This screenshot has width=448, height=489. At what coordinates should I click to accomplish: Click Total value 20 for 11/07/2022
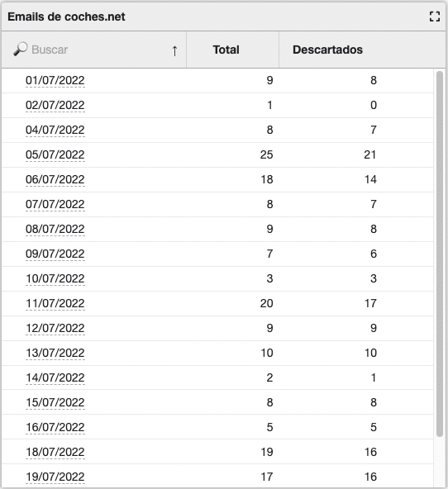tap(267, 303)
